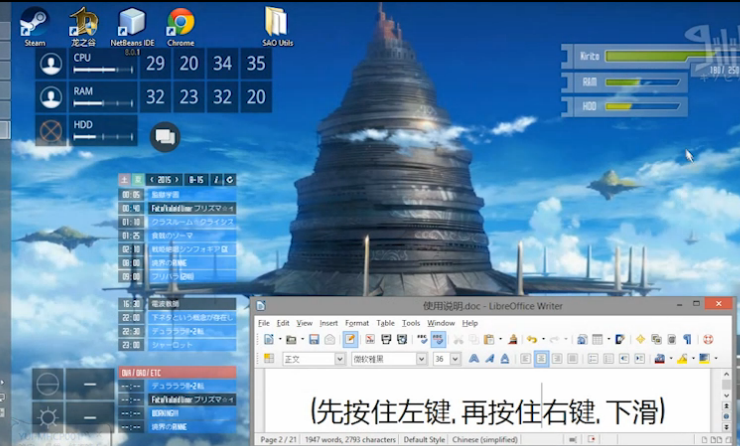This screenshot has width=740, height=446.
Task: Toggle Numbering list icon
Action: 593,359
